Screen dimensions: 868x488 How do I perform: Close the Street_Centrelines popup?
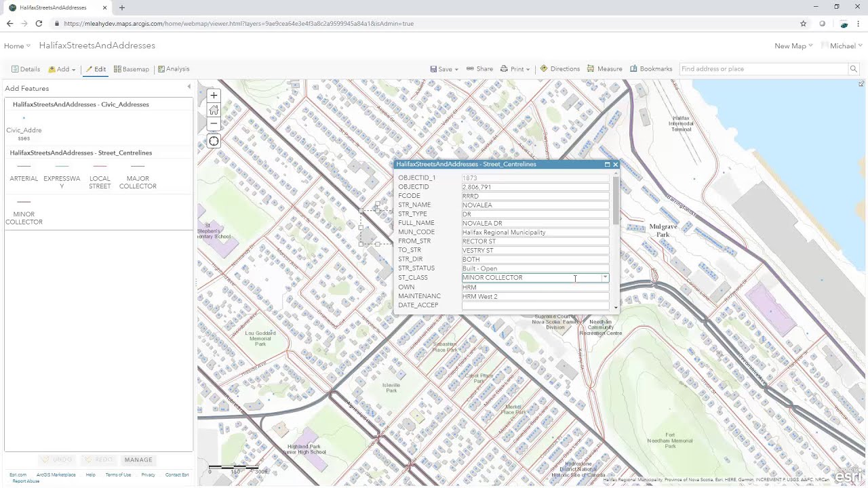pos(615,164)
